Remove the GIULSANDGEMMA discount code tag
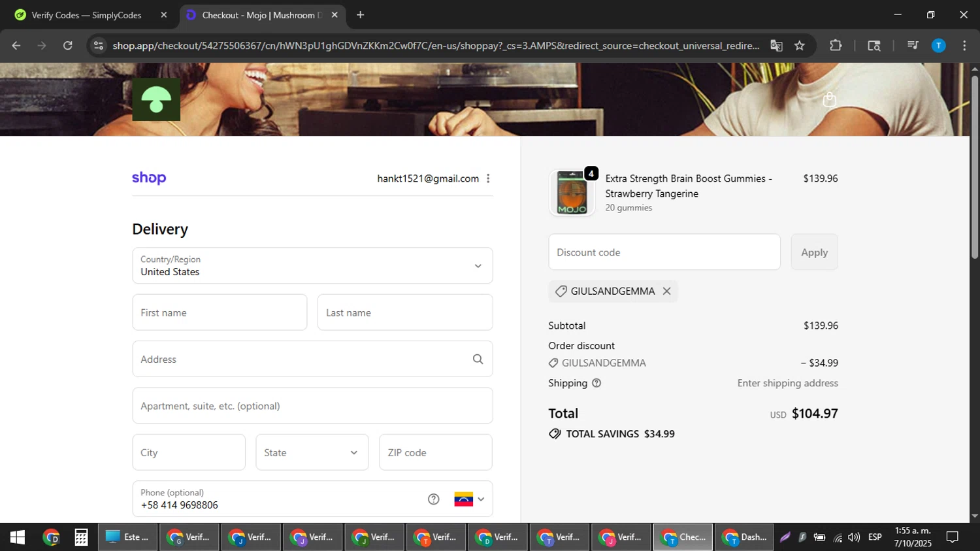The image size is (980, 551). coord(666,292)
